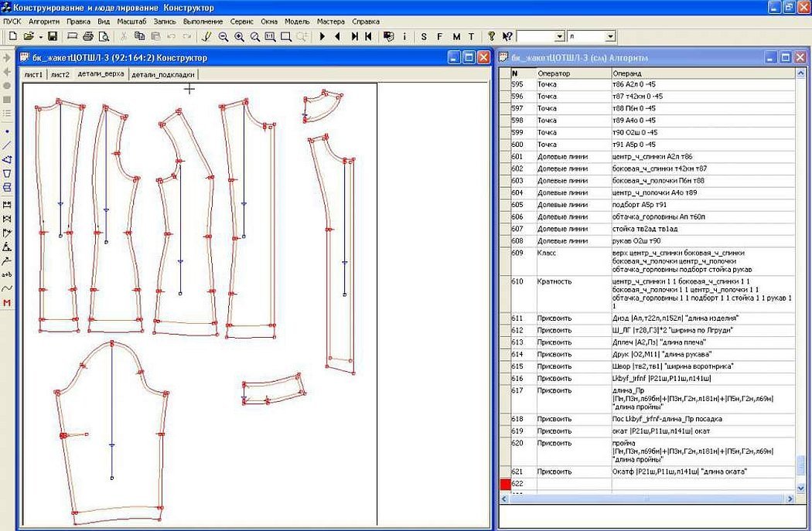Open the Справка menu
812x531 pixels.
pos(366,22)
